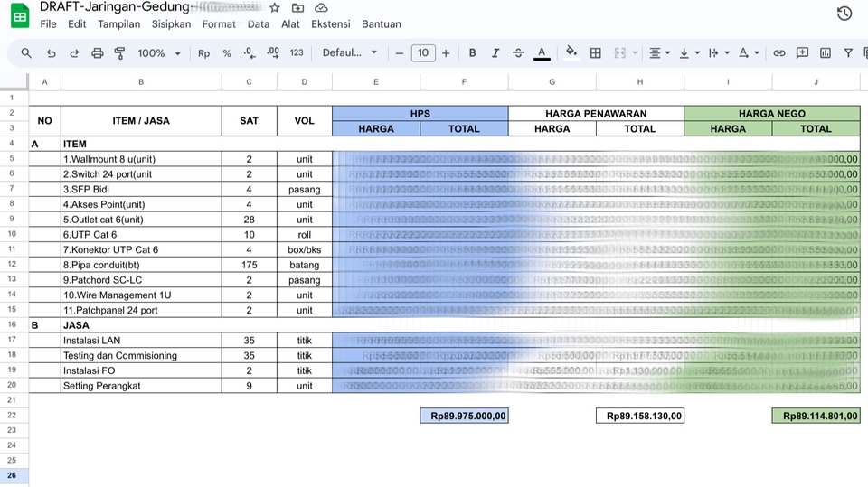Image resolution: width=868 pixels, height=487 pixels.
Task: Toggle strikethrough formatting
Action: pyautogui.click(x=517, y=53)
